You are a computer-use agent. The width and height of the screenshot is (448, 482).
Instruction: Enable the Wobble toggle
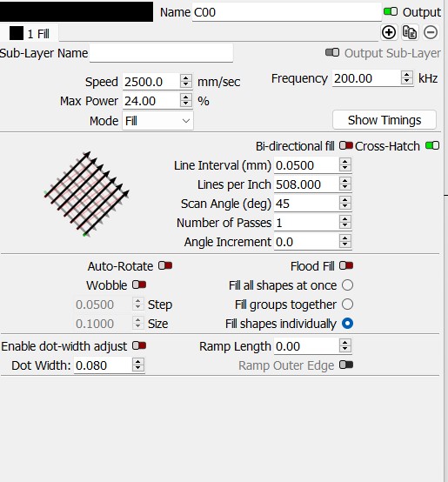139,285
